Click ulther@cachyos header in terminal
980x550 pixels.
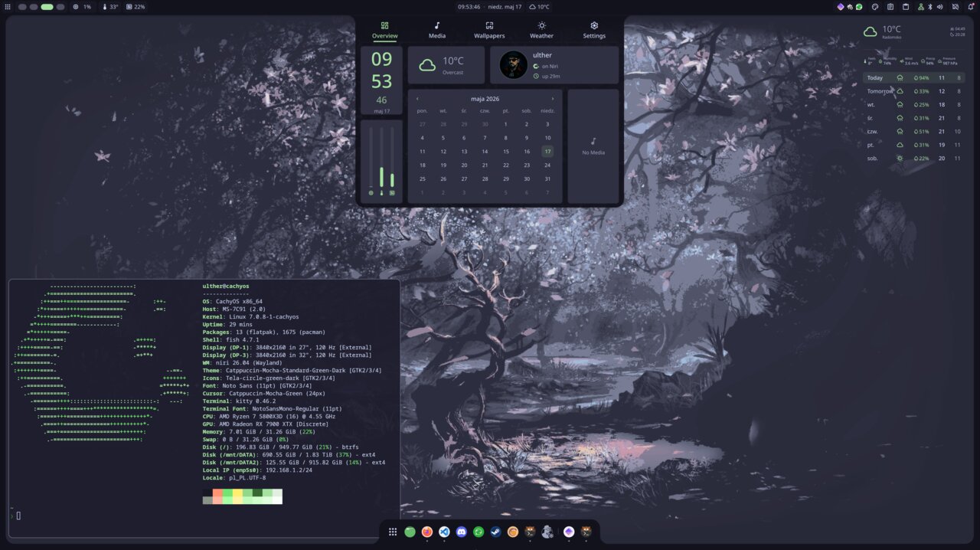pyautogui.click(x=226, y=286)
